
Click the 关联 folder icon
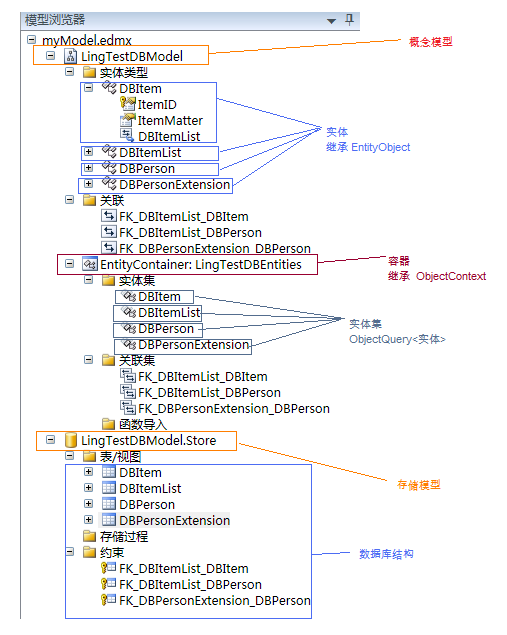pyautogui.click(x=89, y=200)
